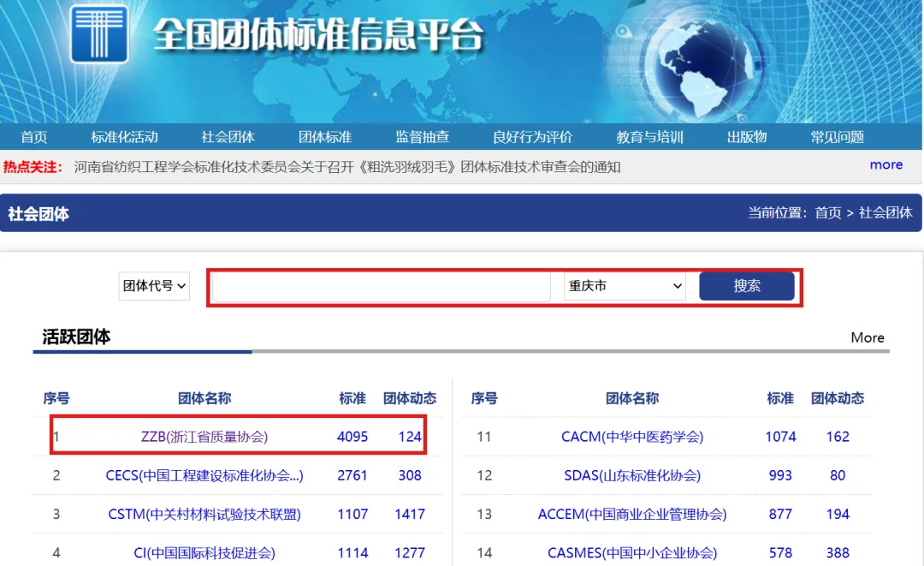Open CASMES(中国中小企业协会) group link

[632, 553]
